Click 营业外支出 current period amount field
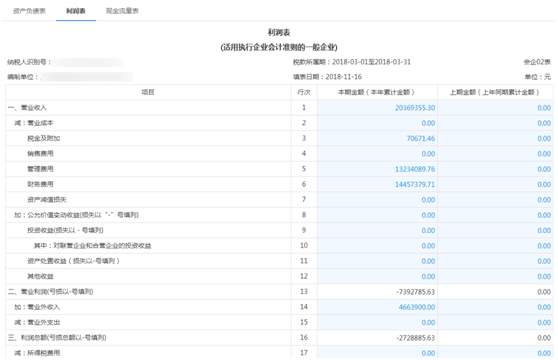 [377, 322]
